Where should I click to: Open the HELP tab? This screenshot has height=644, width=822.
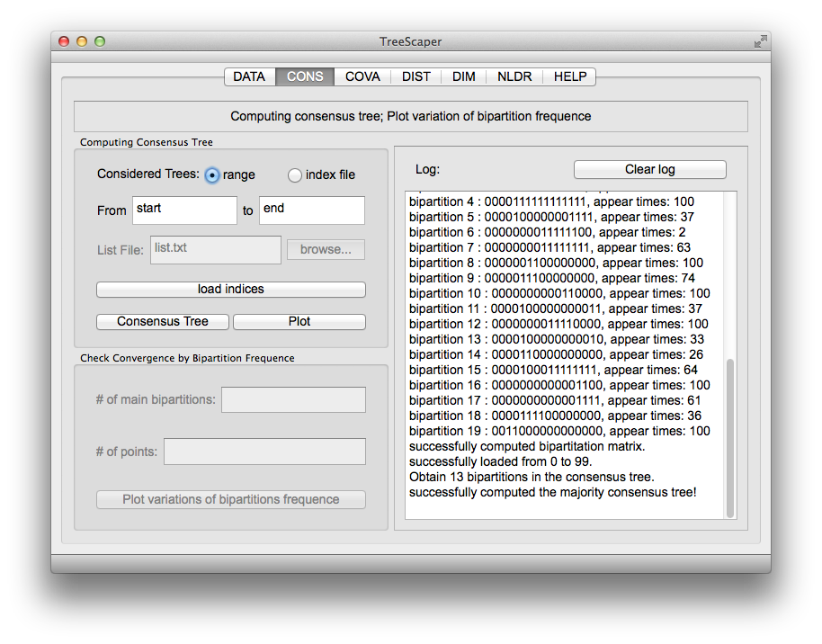tap(570, 76)
